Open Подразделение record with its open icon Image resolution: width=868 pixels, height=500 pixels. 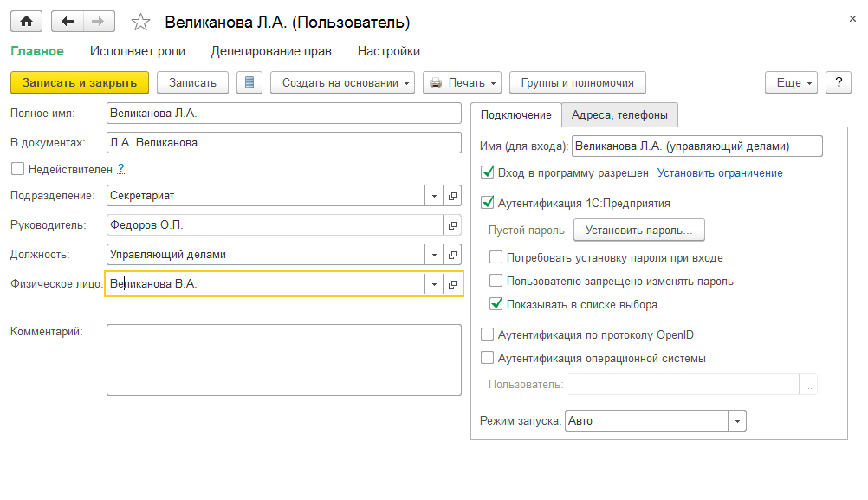coord(452,196)
